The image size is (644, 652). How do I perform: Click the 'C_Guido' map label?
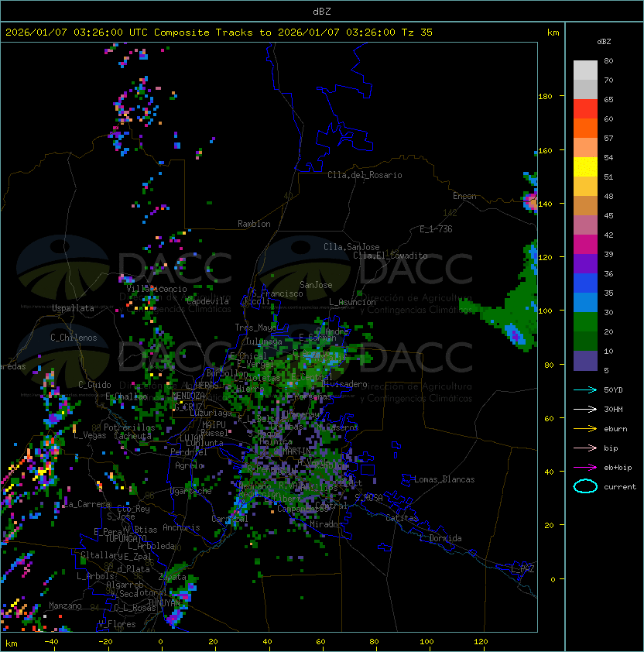click(x=94, y=385)
